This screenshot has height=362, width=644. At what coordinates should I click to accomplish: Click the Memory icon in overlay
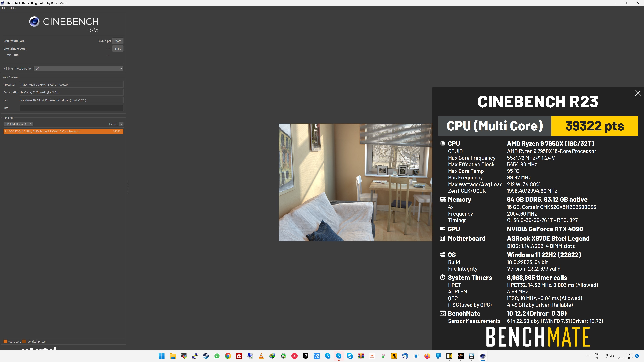pos(442,199)
